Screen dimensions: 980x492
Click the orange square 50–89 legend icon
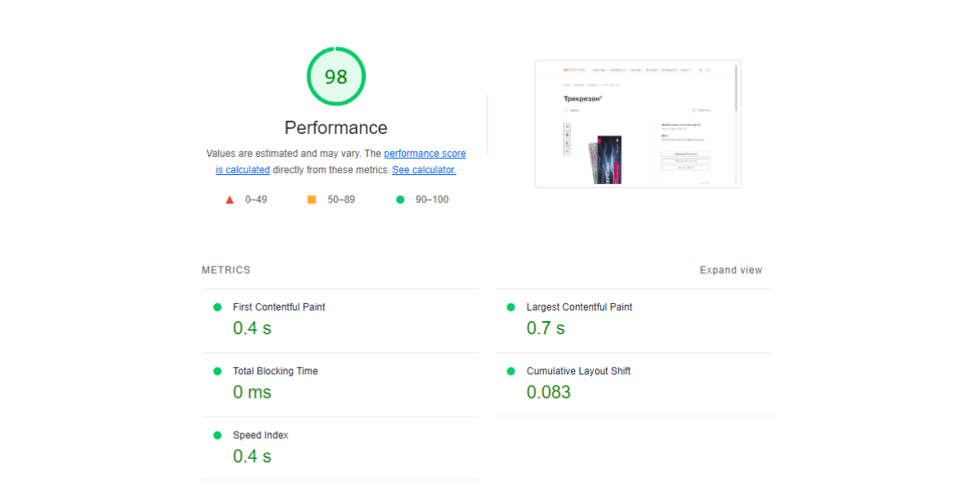click(x=311, y=199)
